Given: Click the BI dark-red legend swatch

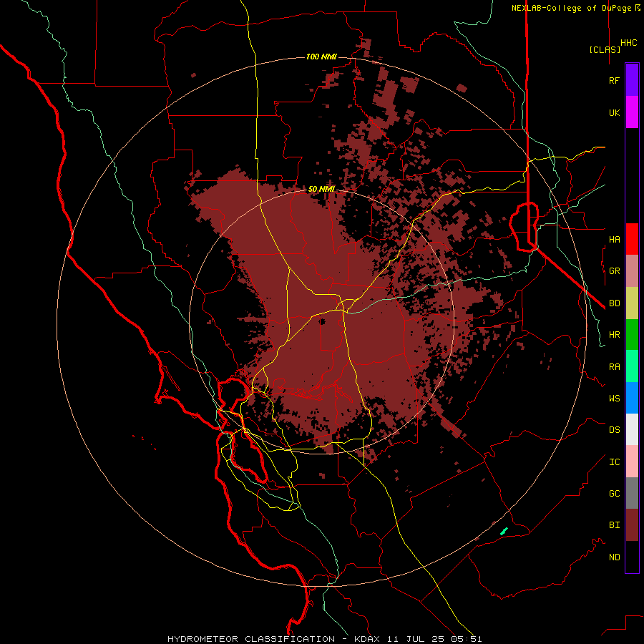Looking at the screenshot, I should click(x=632, y=525).
